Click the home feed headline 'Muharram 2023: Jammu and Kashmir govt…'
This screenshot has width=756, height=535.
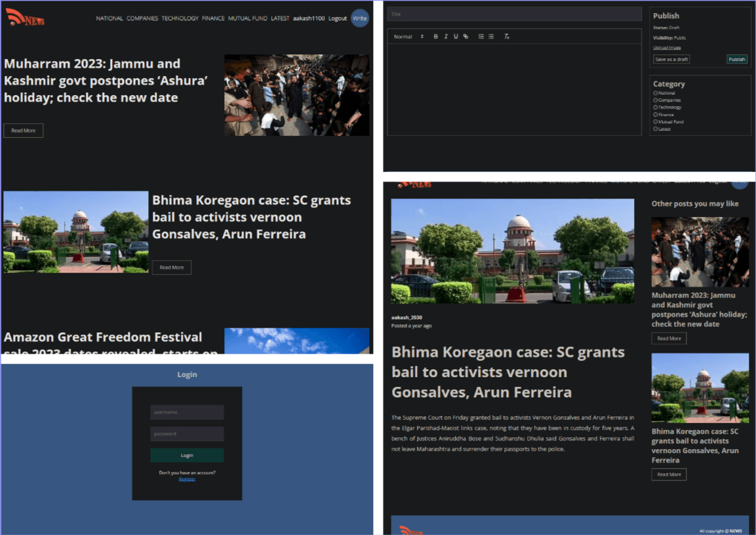pos(106,81)
